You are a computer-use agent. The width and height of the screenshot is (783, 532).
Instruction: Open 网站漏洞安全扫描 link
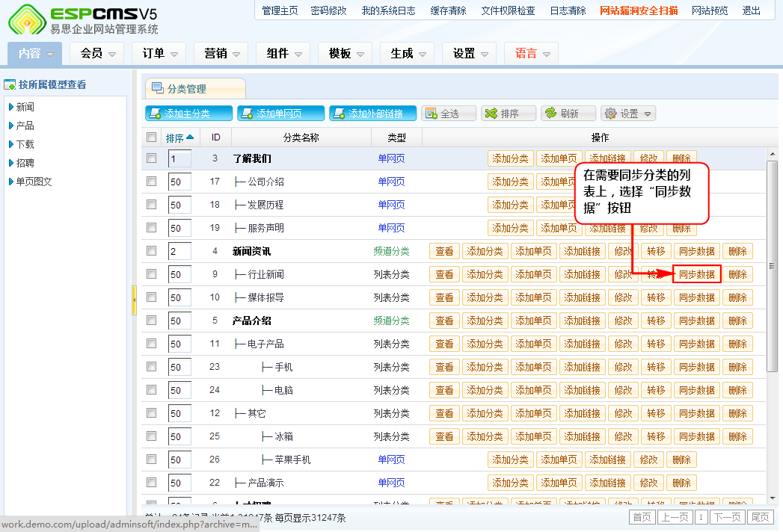tap(639, 10)
